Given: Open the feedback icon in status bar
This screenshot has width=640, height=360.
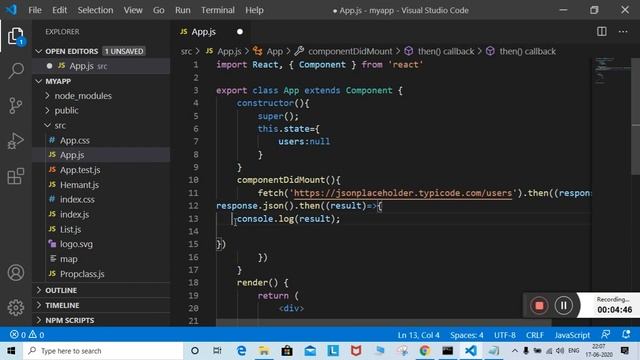Looking at the screenshot, I should (x=606, y=335).
